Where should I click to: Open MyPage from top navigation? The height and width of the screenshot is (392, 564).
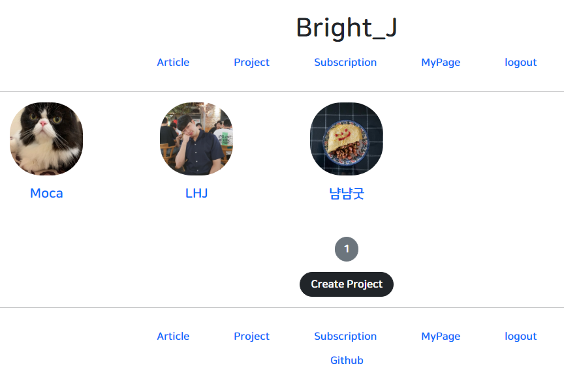pos(440,62)
